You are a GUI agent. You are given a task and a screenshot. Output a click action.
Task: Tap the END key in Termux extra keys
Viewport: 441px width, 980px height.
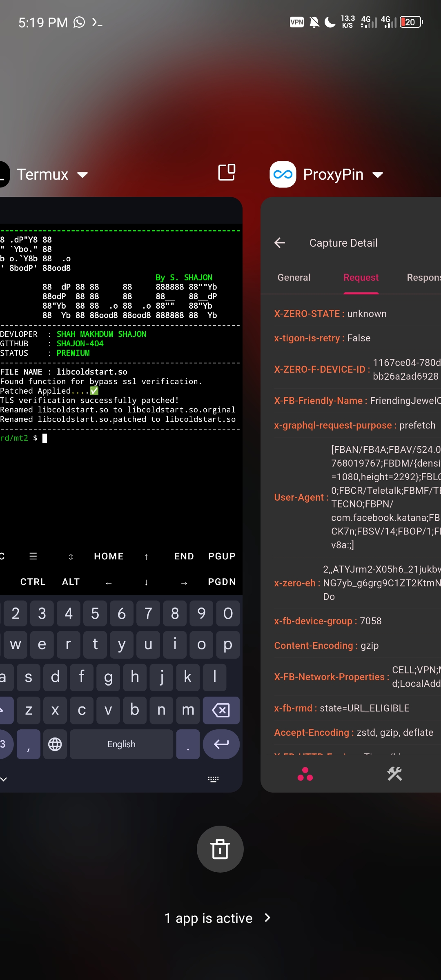(184, 556)
